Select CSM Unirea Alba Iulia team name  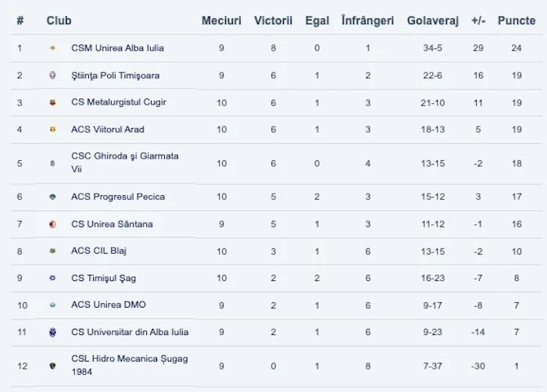[117, 48]
